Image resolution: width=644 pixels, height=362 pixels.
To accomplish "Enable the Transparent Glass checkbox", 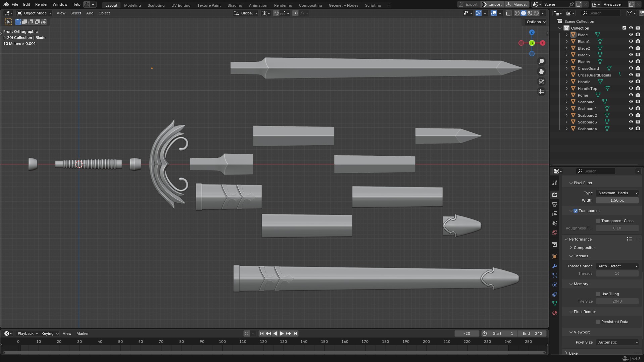I will pyautogui.click(x=598, y=221).
